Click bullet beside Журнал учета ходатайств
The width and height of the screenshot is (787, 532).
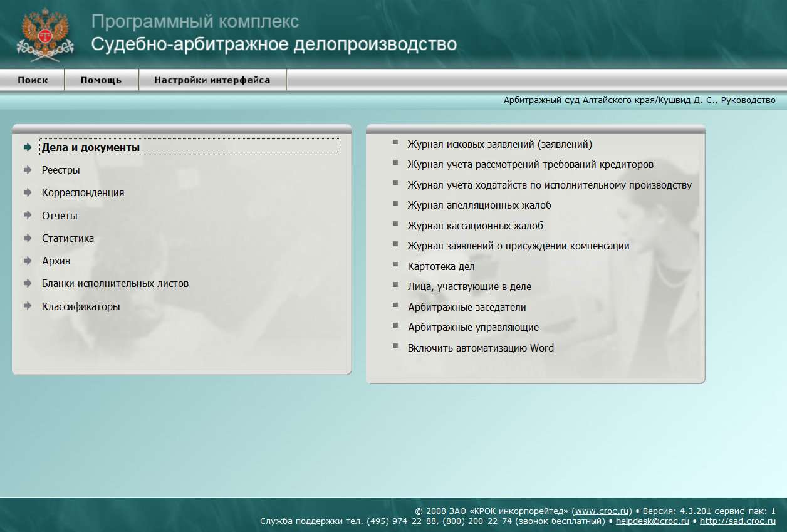(x=395, y=183)
